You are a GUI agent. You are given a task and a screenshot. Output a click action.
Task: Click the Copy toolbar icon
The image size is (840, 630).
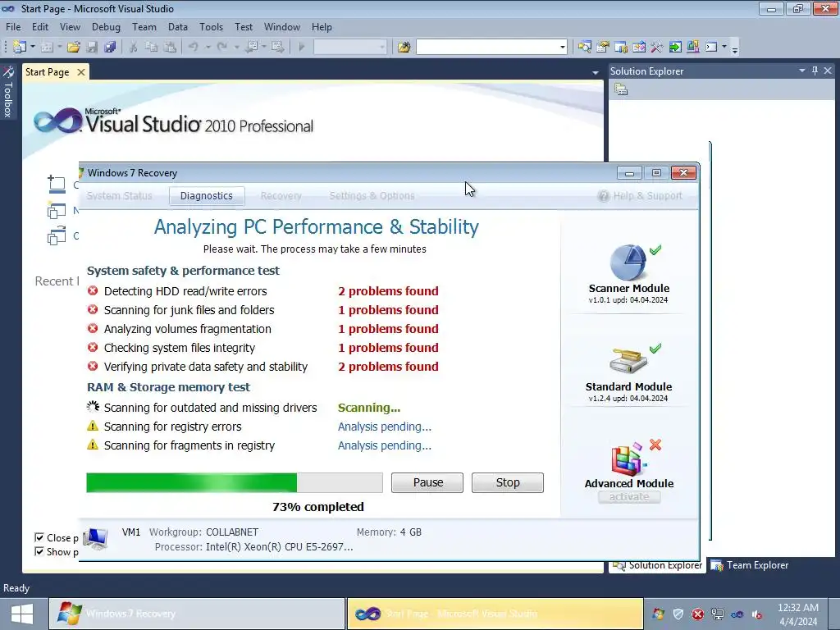click(x=152, y=47)
